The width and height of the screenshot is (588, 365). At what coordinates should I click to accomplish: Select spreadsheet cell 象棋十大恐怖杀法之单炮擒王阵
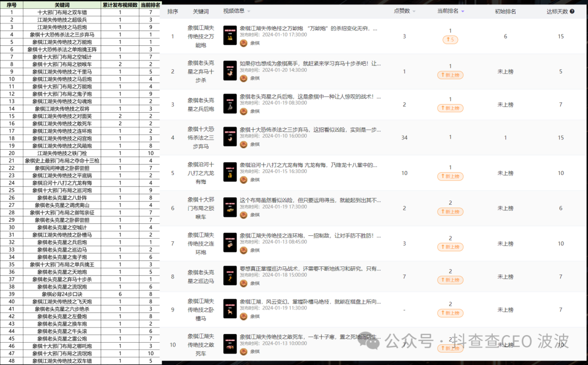click(62, 50)
